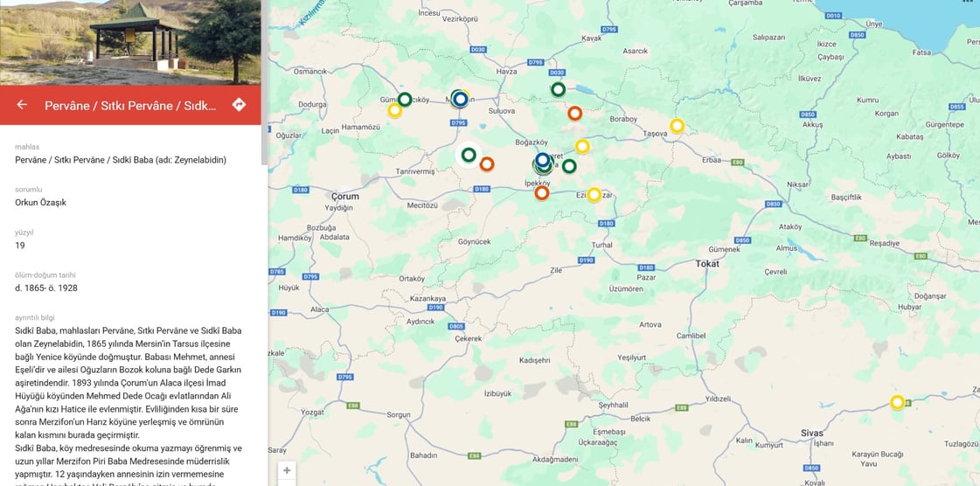The image size is (980, 486).
Task: Click the side panel vertical scrollbar
Action: [264, 81]
